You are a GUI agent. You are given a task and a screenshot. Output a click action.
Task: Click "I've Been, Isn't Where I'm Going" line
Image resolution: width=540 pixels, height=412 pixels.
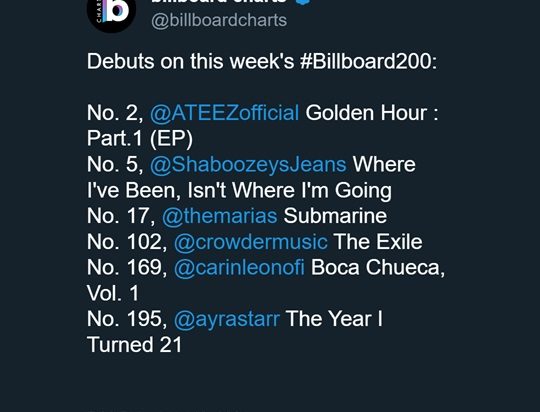coord(239,190)
